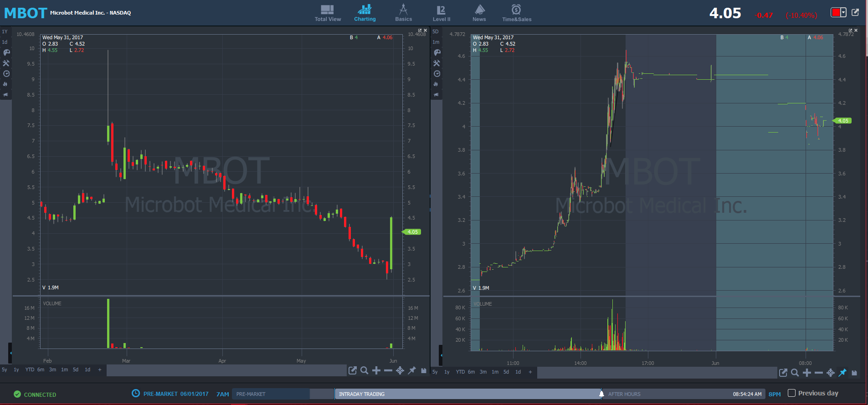
Task: Zoom in on left chart
Action: 376,370
